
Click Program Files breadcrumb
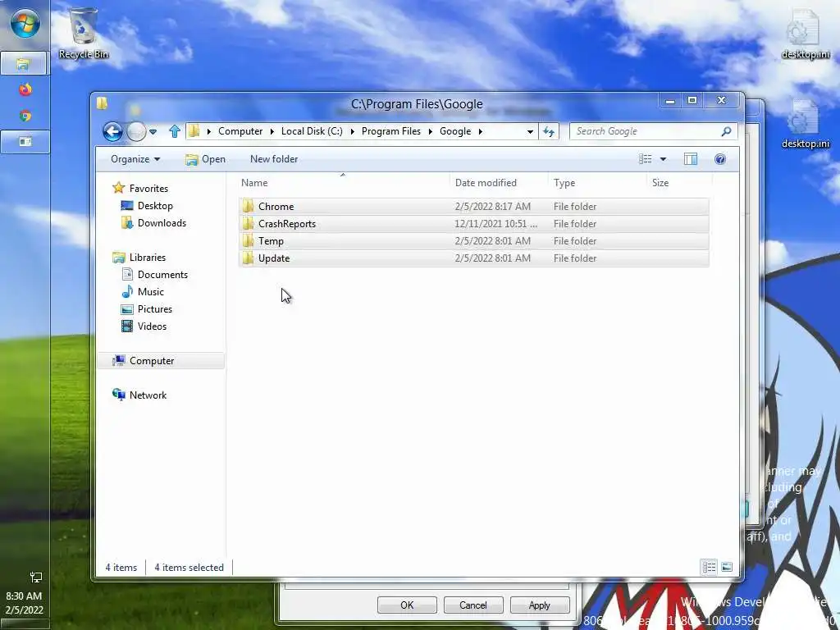pos(391,131)
